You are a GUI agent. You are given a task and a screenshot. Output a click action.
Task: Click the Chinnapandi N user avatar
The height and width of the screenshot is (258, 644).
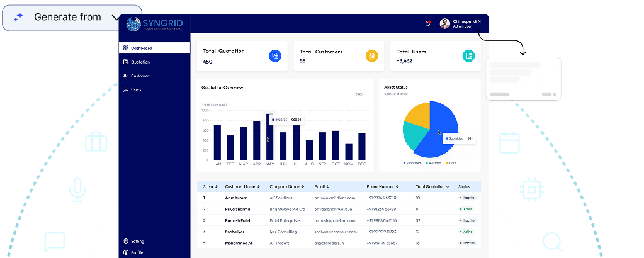point(444,23)
